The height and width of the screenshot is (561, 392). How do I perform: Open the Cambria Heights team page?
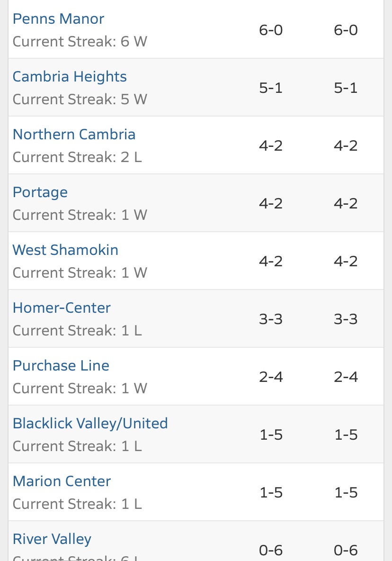pos(70,77)
